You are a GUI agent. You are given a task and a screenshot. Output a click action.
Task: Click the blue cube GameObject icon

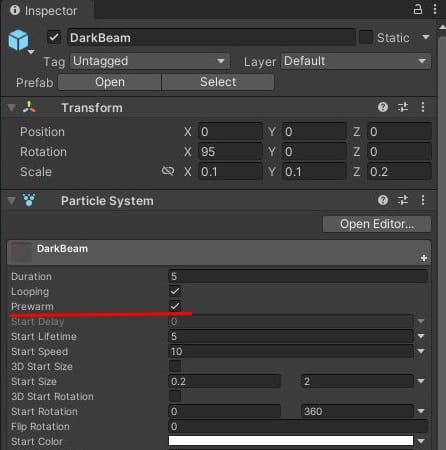[x=18, y=40]
